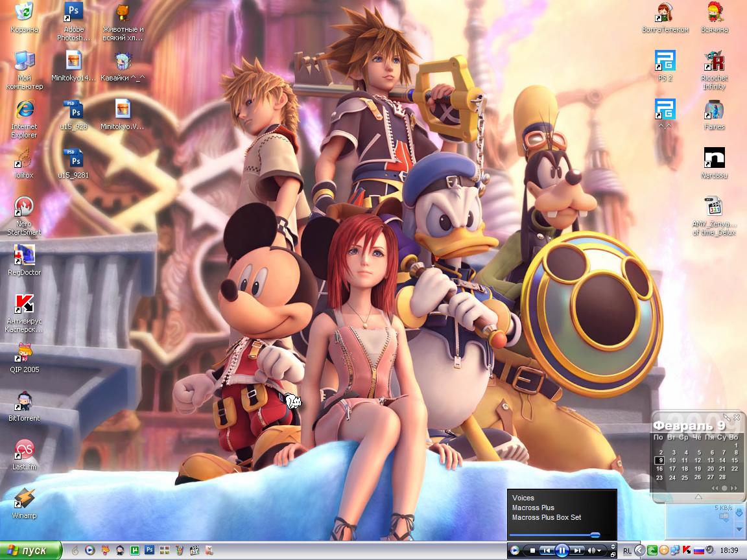Open the Kaspersky tray icon
The width and height of the screenshot is (747, 560).
687,550
